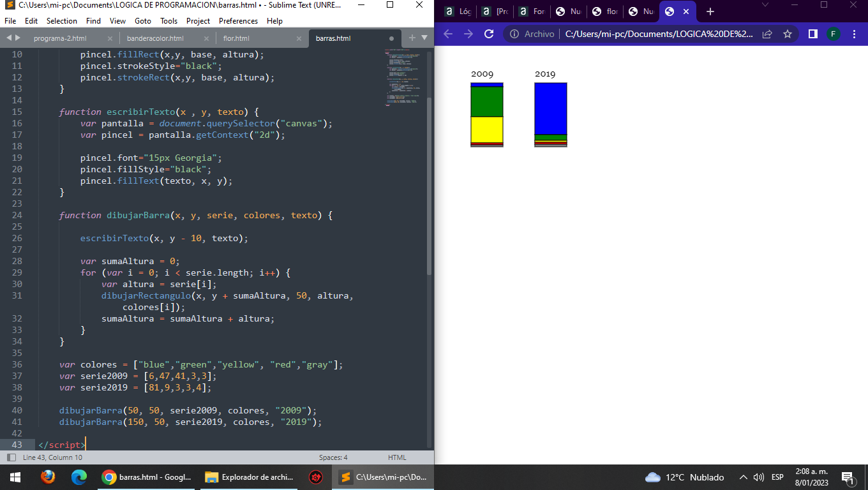Bookmark this page with the star
The height and width of the screenshot is (490, 868).
coord(788,34)
